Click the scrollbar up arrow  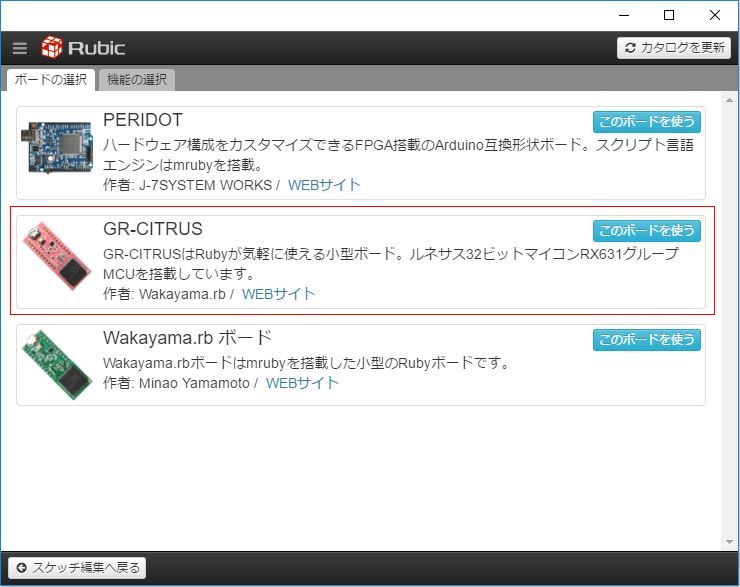(x=730, y=100)
